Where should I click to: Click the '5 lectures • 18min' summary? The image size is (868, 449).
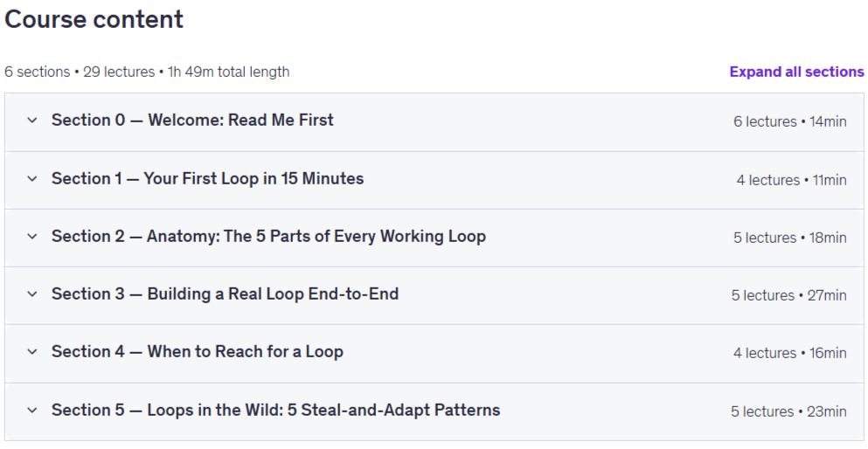click(790, 238)
